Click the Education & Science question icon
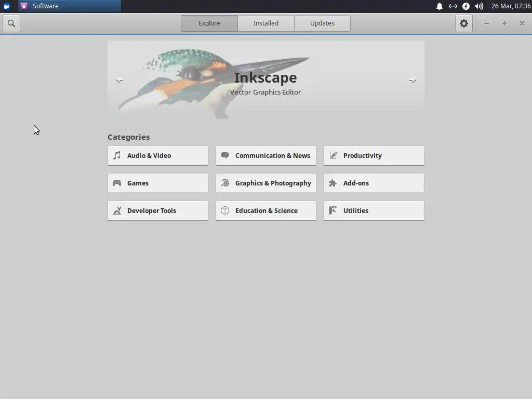532x399 pixels. click(225, 210)
